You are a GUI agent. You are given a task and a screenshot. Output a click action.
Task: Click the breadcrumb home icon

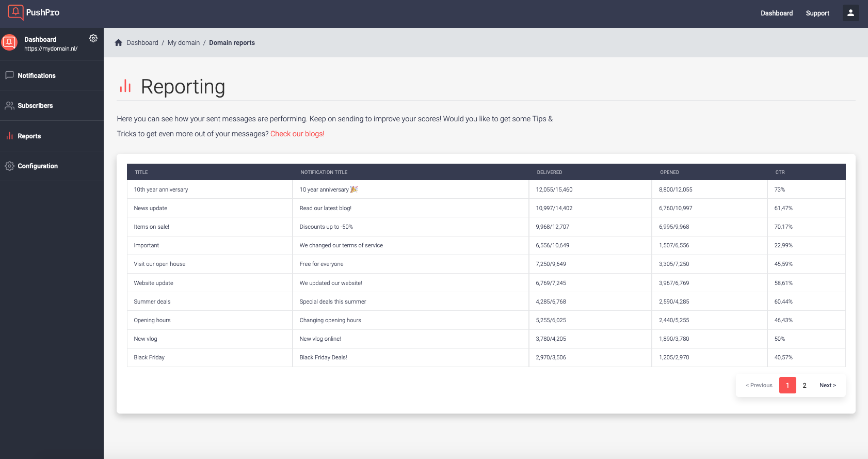(x=119, y=43)
